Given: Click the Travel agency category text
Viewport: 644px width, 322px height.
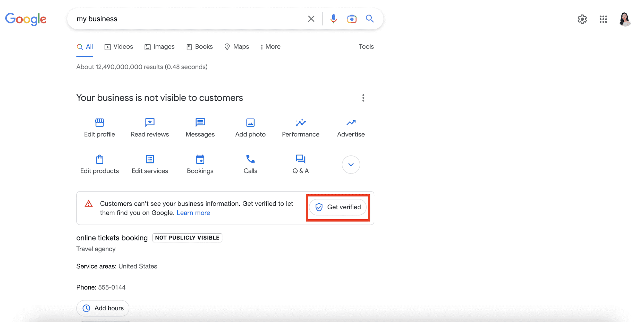Looking at the screenshot, I should pos(96,249).
